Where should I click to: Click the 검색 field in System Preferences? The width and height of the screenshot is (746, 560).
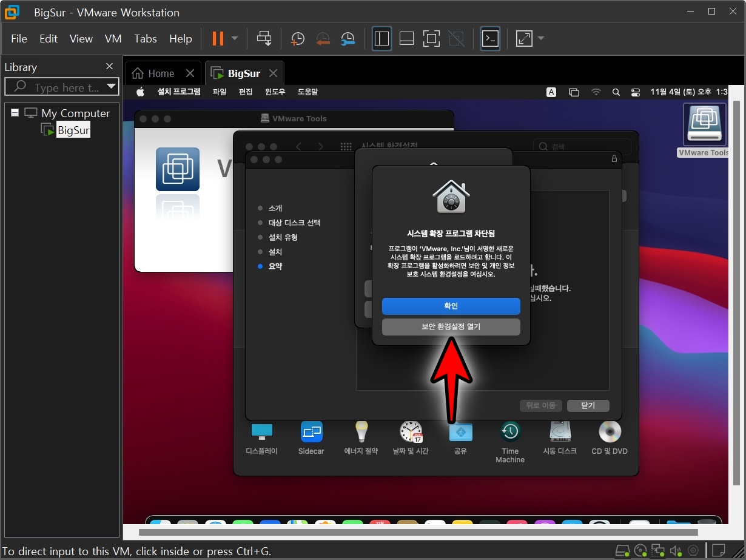582,147
